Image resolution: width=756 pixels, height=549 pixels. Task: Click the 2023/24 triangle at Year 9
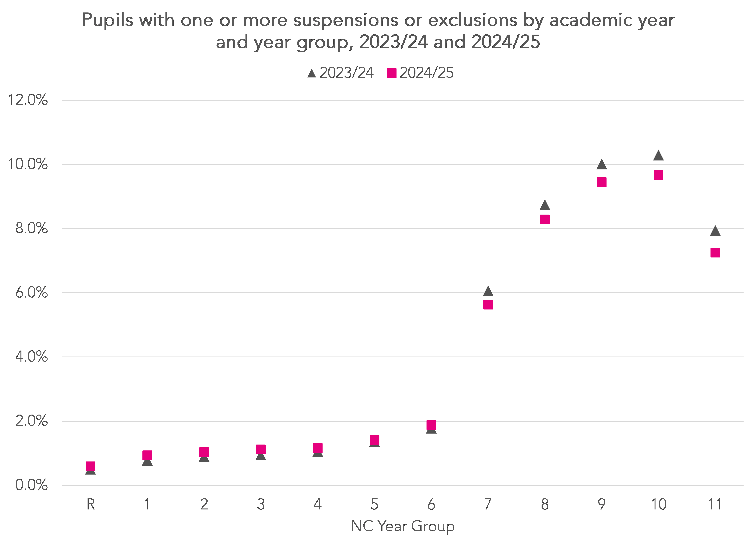(x=601, y=164)
